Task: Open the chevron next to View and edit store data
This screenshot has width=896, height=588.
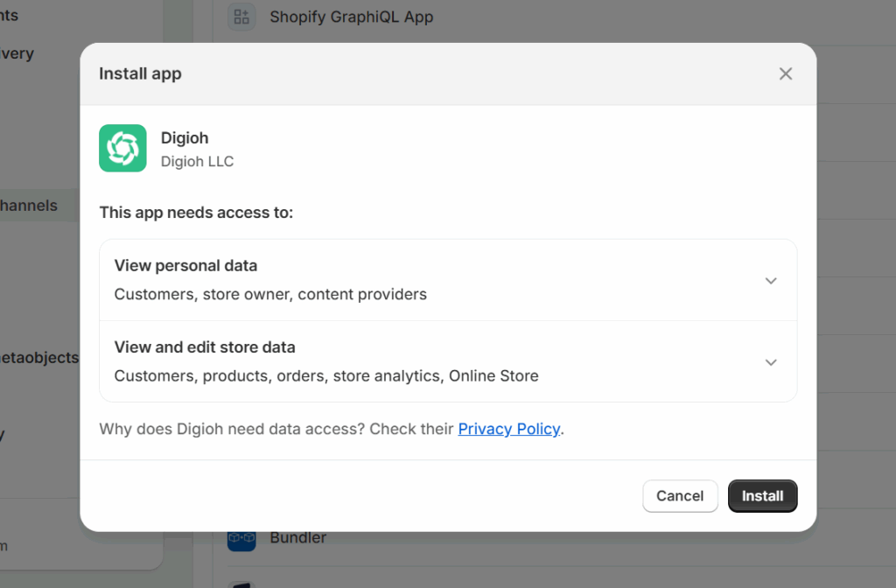Action: tap(771, 361)
